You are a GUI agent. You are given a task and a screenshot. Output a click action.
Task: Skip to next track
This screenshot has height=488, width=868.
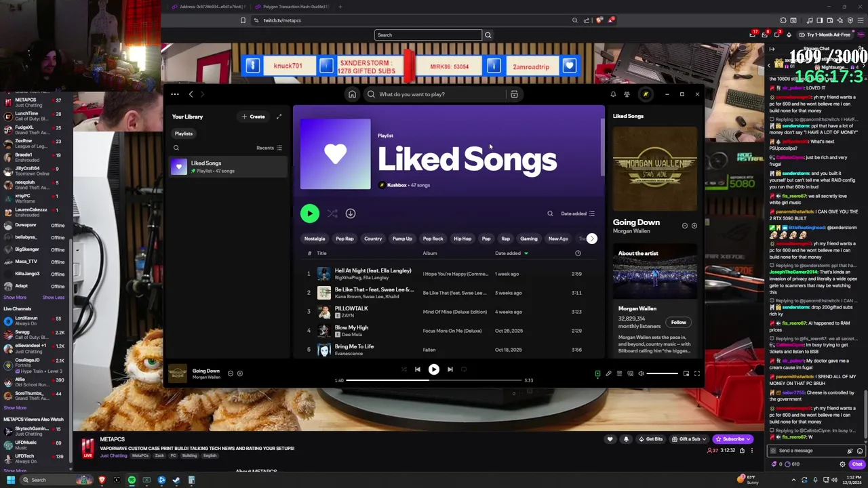click(450, 369)
